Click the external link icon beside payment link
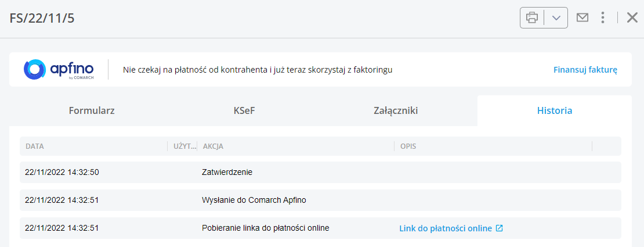The height and width of the screenshot is (247, 644). coord(499,228)
